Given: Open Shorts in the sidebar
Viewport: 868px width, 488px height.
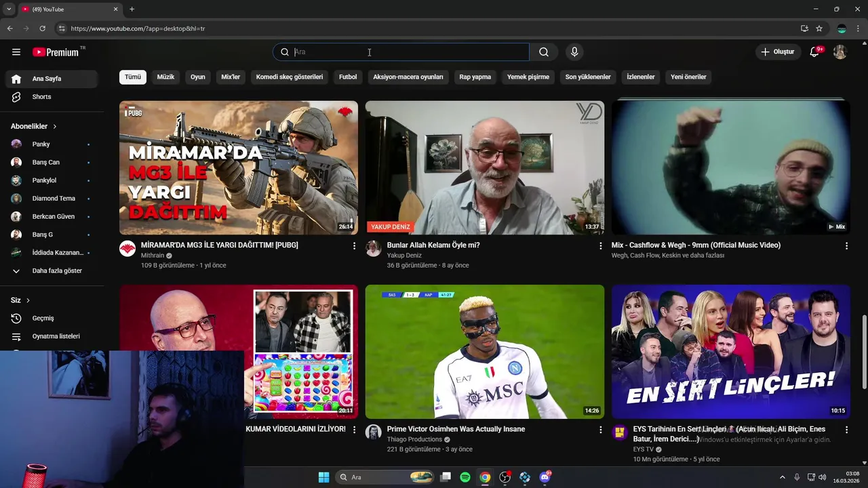Looking at the screenshot, I should tap(52, 97).
